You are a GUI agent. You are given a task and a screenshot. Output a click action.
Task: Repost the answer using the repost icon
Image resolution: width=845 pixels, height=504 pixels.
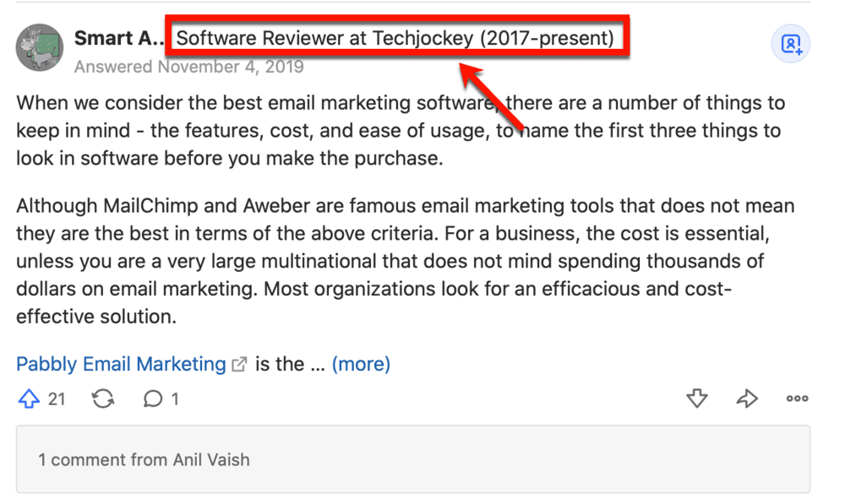[x=103, y=398]
